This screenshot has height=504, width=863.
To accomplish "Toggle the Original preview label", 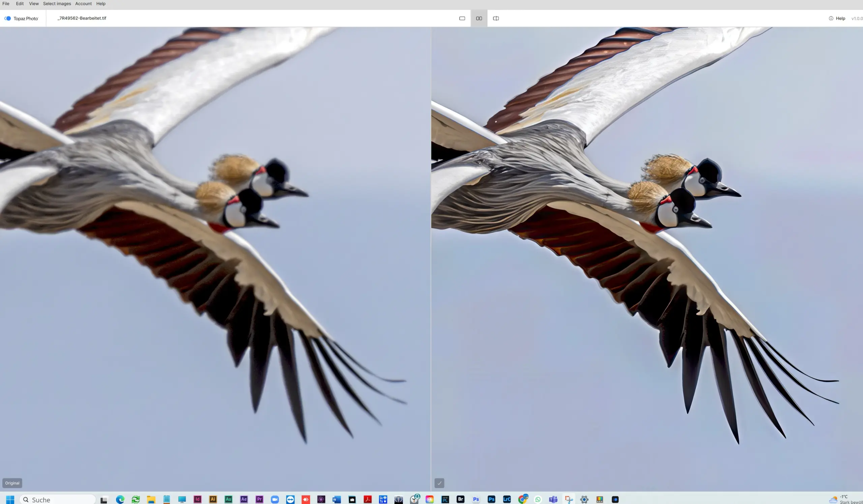I will [x=12, y=483].
